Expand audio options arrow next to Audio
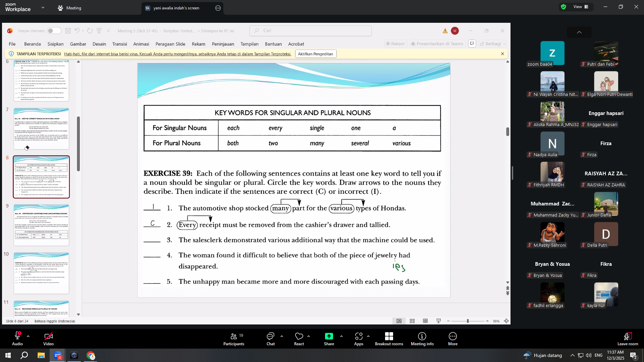The width and height of the screenshot is (644, 362). (28, 336)
